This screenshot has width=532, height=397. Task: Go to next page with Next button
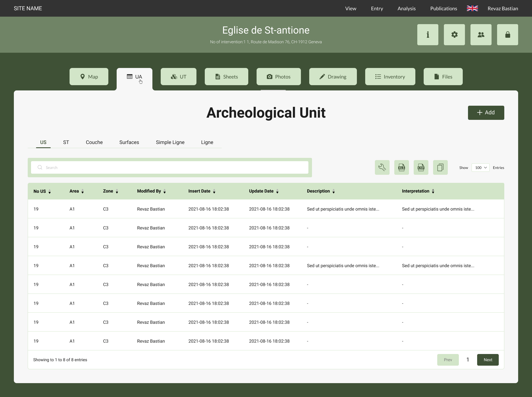[x=487, y=360]
